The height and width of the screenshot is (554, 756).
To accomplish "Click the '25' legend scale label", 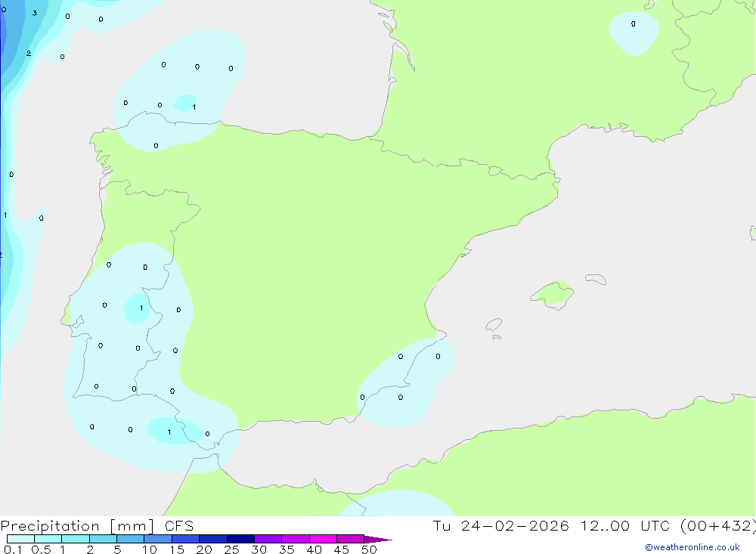I will point(231,549).
